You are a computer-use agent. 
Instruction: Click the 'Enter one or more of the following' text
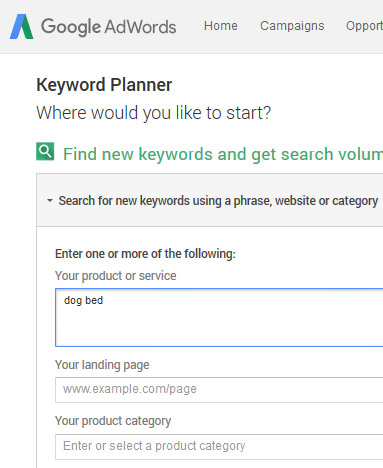point(145,254)
